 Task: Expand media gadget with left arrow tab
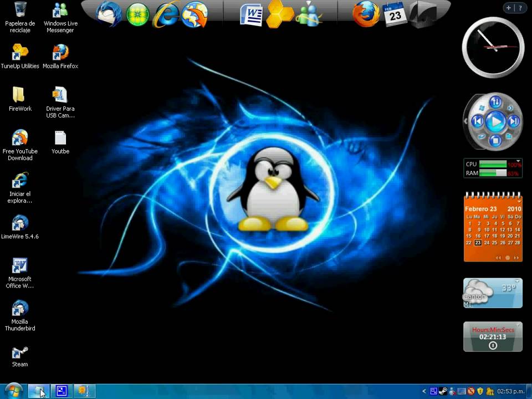(x=465, y=121)
